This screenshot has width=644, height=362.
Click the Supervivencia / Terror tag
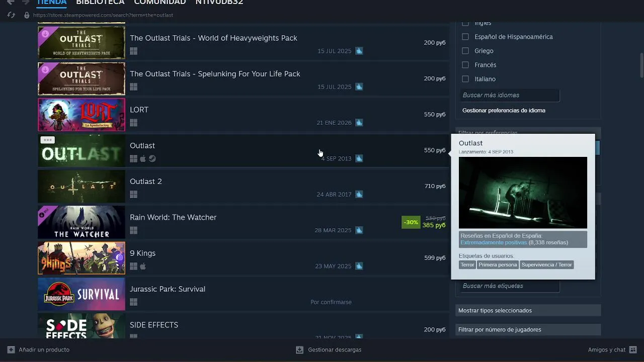[x=546, y=264]
